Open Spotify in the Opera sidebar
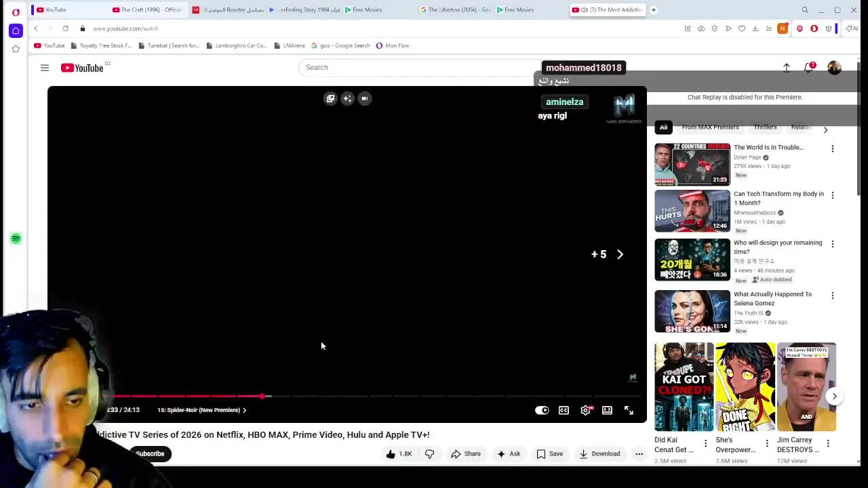The image size is (868, 488). (x=16, y=239)
